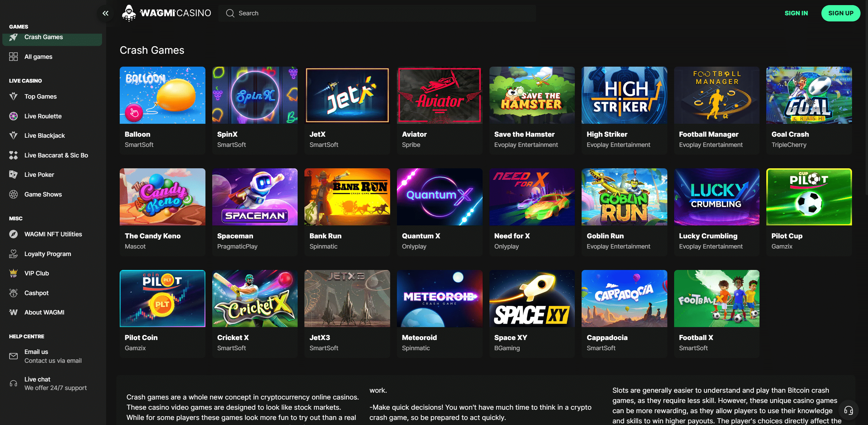Open the Need for X thumbnail
The width and height of the screenshot is (868, 425).
pos(532,197)
